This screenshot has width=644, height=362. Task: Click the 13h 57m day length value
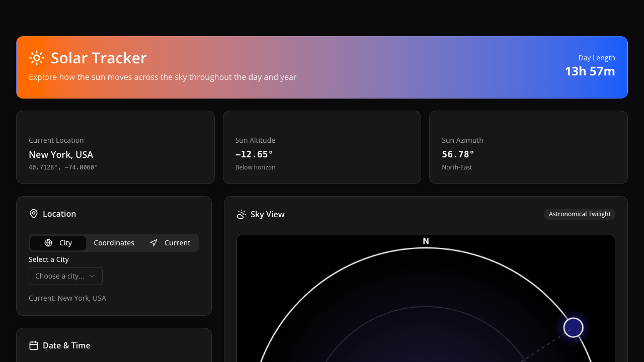pos(590,71)
